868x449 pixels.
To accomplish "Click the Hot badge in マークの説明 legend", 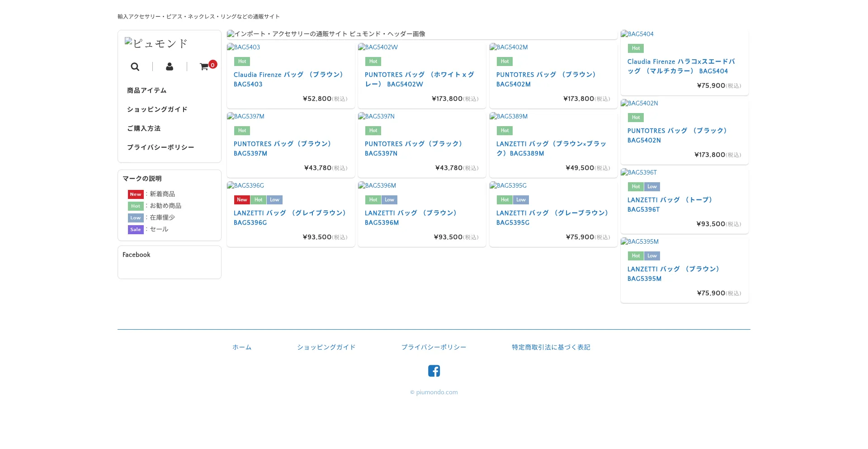I will click(x=136, y=206).
